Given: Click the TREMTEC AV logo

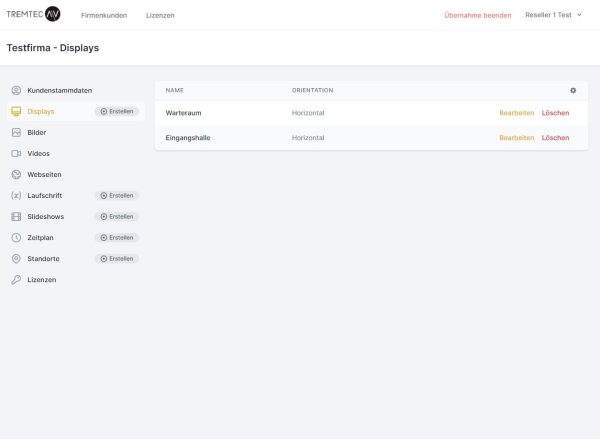Looking at the screenshot, I should coord(33,15).
